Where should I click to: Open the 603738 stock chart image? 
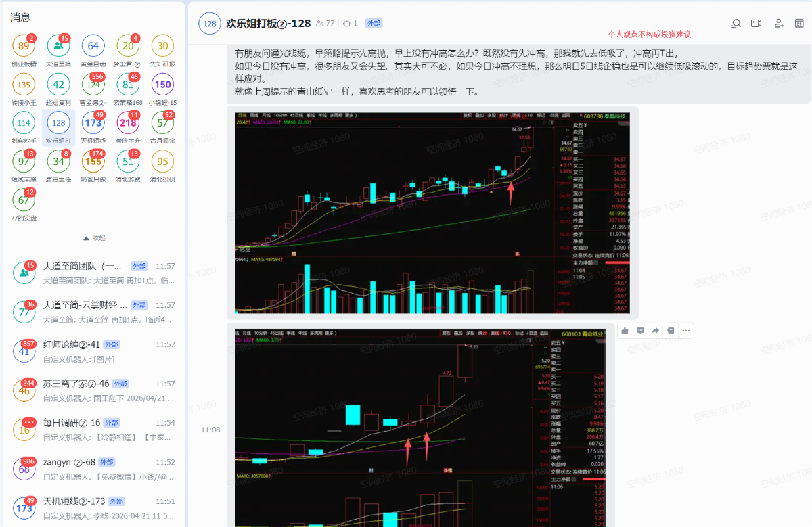[432, 212]
